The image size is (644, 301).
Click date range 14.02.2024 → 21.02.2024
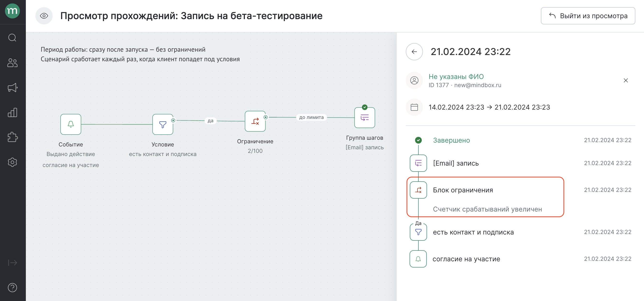click(489, 107)
